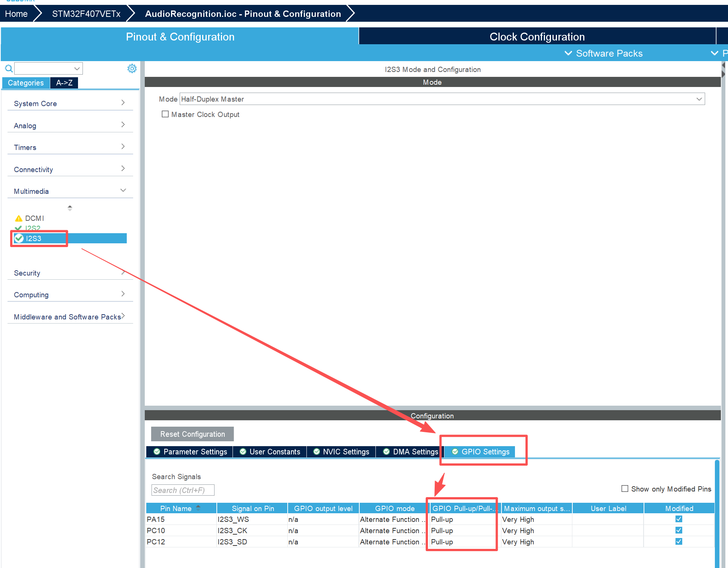The width and height of the screenshot is (728, 568).
Task: Switch to the Clock Configuration tab
Action: pos(537,36)
